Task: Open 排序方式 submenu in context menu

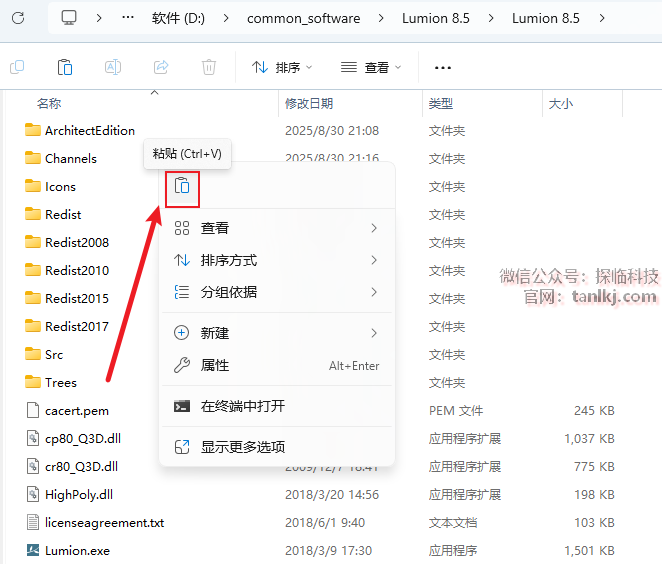Action: [277, 260]
